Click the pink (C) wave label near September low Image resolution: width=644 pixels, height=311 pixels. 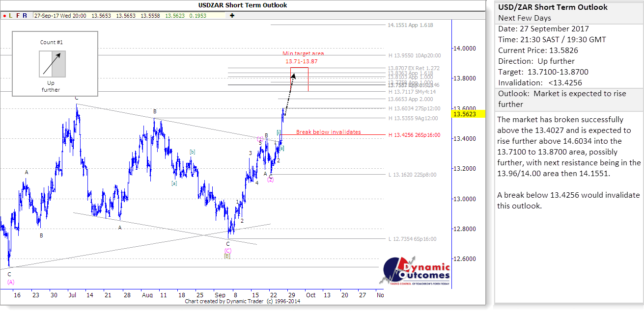click(x=228, y=250)
